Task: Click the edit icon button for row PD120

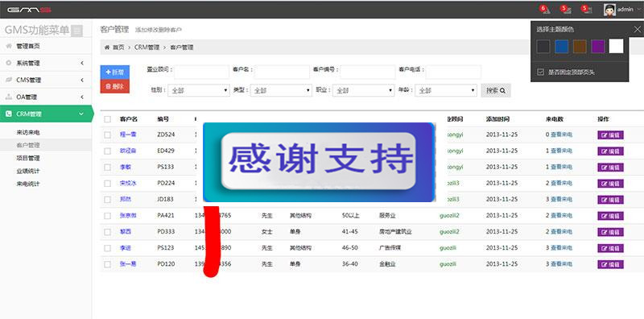Action: click(x=610, y=264)
